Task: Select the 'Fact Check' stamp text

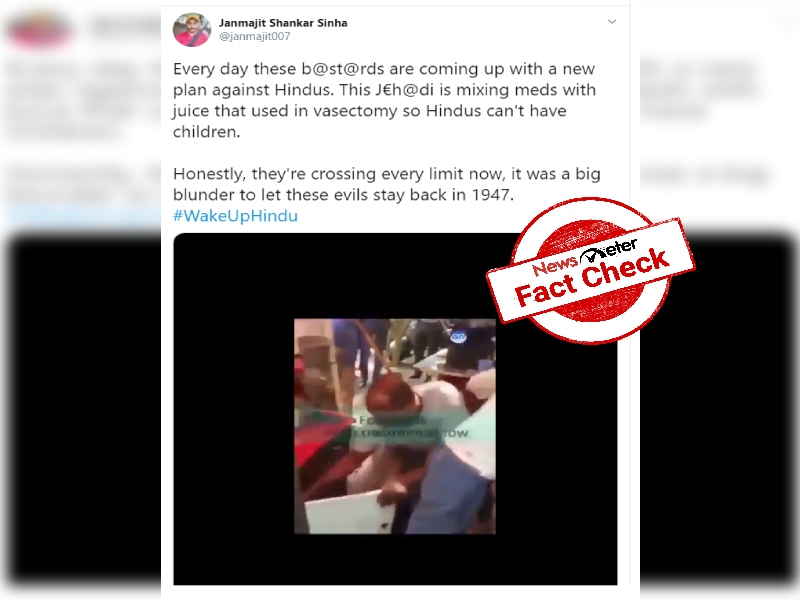Action: (592, 278)
